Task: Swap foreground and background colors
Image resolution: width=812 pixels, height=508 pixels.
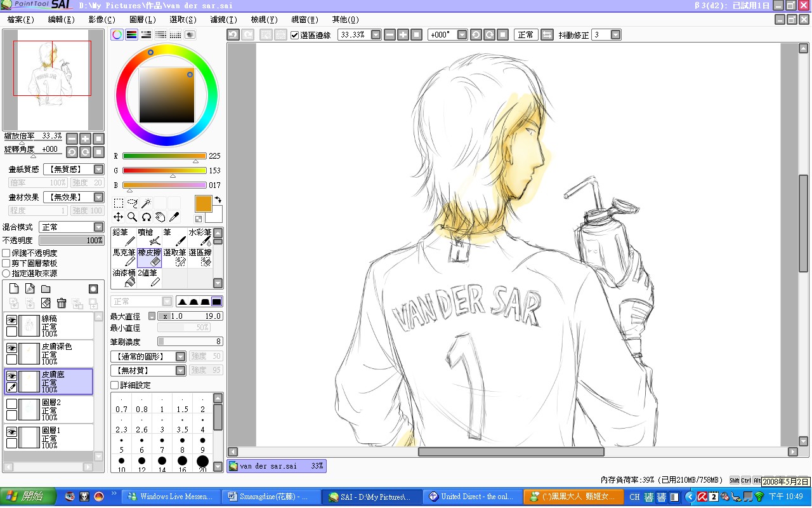Action: pyautogui.click(x=218, y=199)
